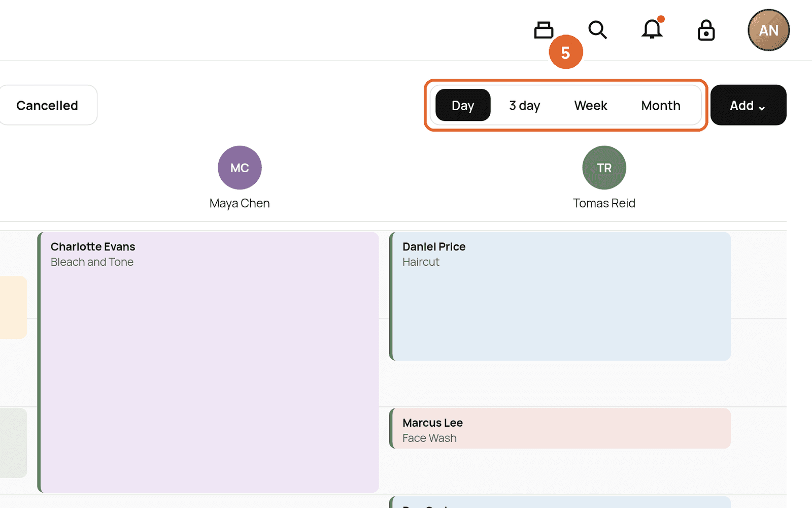Open Daniel Price Haircut appointment

[560, 296]
